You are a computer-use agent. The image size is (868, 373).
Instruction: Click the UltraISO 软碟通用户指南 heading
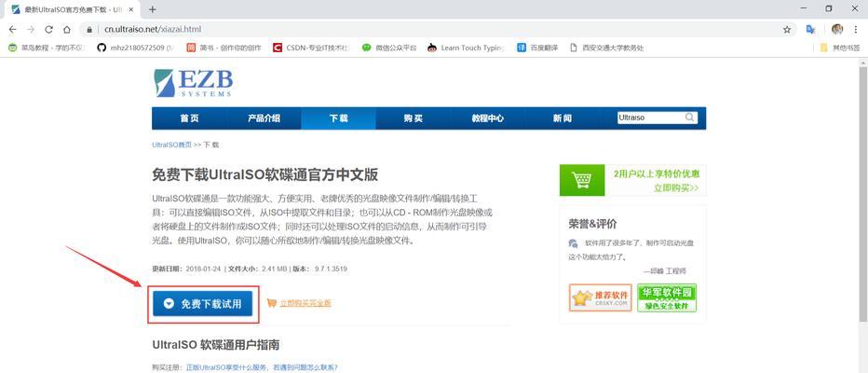coord(216,345)
